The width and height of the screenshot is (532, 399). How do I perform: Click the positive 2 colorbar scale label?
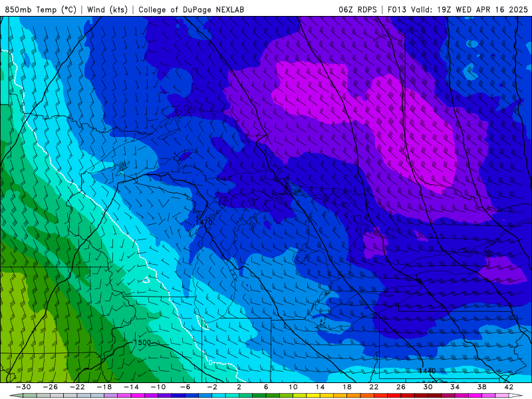point(239,387)
